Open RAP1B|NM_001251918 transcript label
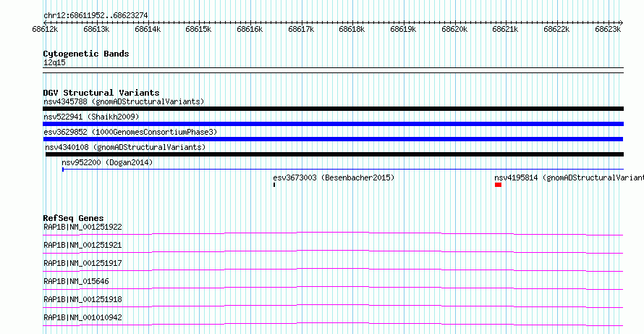 click(82, 299)
